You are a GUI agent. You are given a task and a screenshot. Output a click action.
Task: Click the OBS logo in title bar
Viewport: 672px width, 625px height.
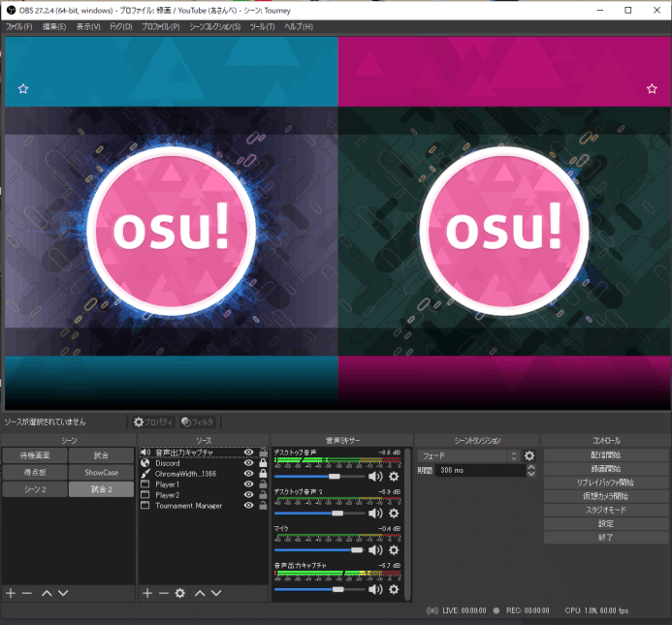point(11,10)
